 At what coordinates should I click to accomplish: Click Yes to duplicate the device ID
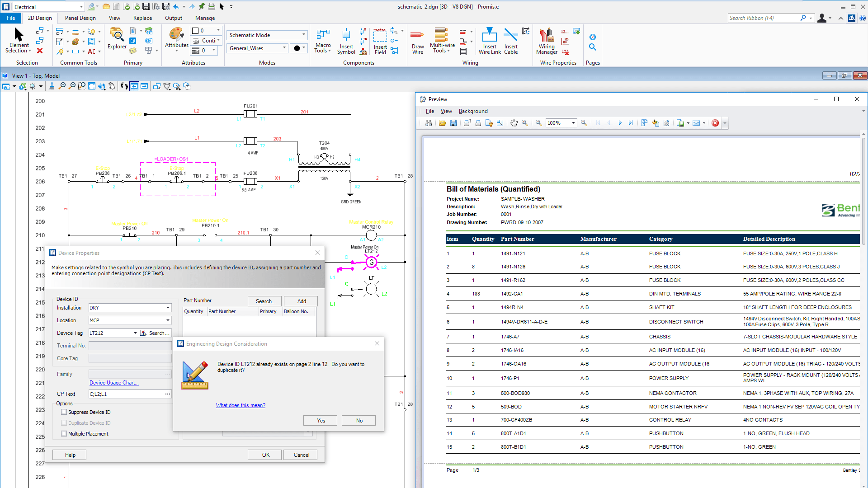321,421
